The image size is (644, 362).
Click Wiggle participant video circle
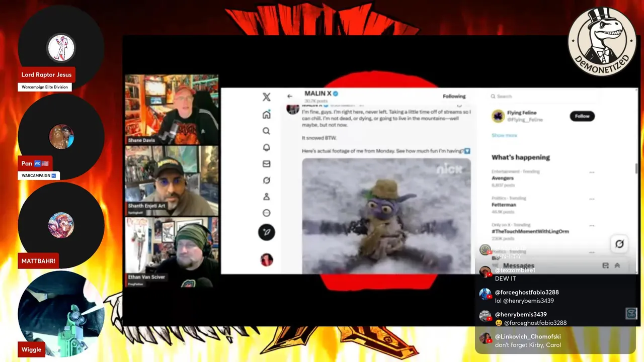pyautogui.click(x=61, y=314)
